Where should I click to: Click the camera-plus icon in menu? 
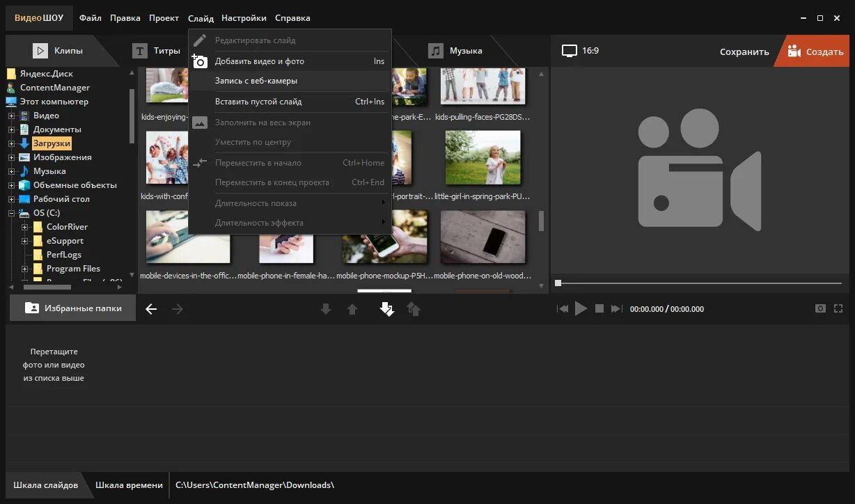point(199,61)
